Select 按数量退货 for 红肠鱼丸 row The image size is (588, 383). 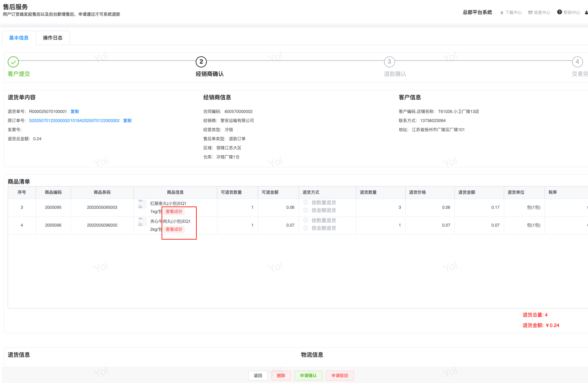tap(306, 202)
